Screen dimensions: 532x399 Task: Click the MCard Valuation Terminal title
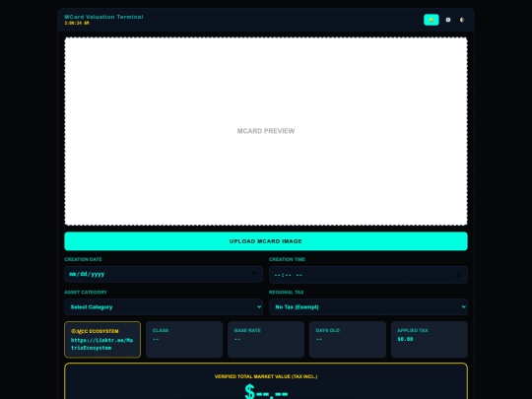click(103, 17)
